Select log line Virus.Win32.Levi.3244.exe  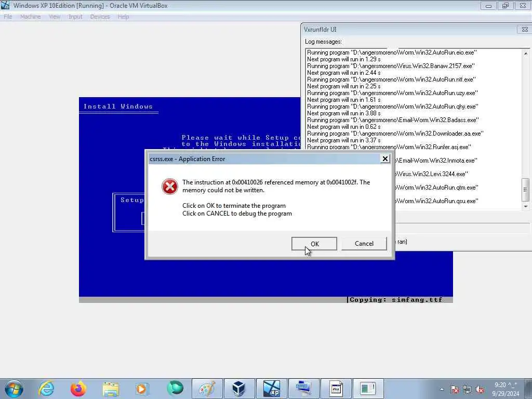click(432, 174)
